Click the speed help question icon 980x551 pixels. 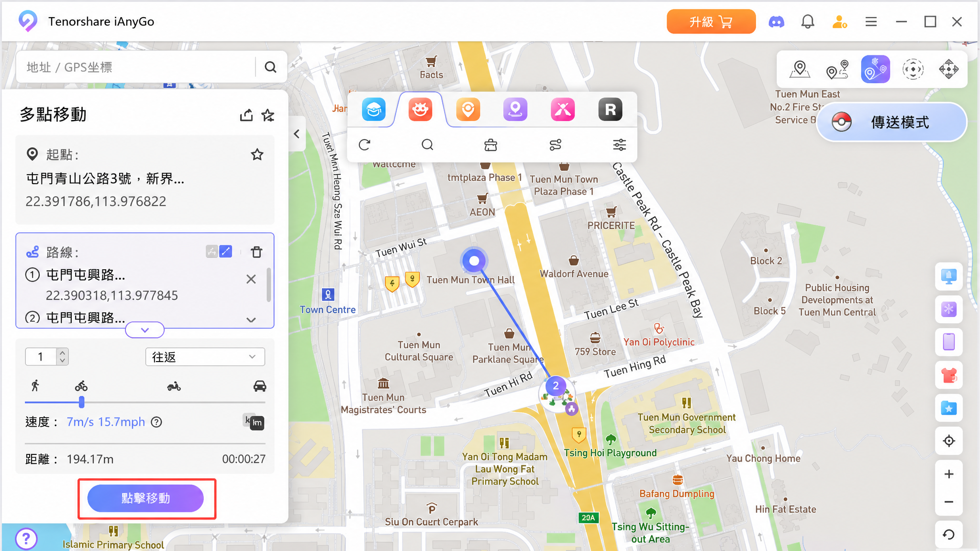click(156, 422)
